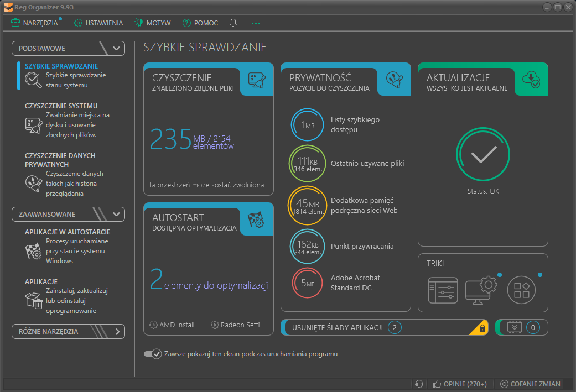Open Cofanie zmian undo center

point(530,384)
